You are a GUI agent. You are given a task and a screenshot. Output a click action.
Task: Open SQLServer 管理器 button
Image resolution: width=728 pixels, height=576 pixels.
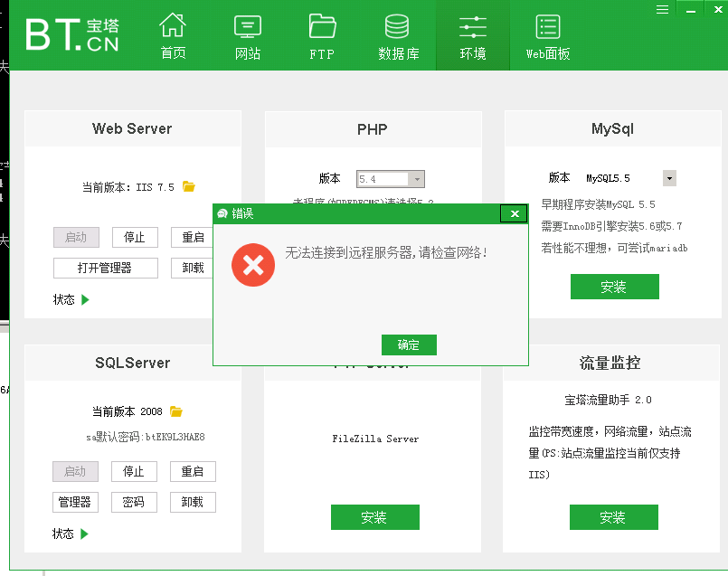[x=75, y=502]
